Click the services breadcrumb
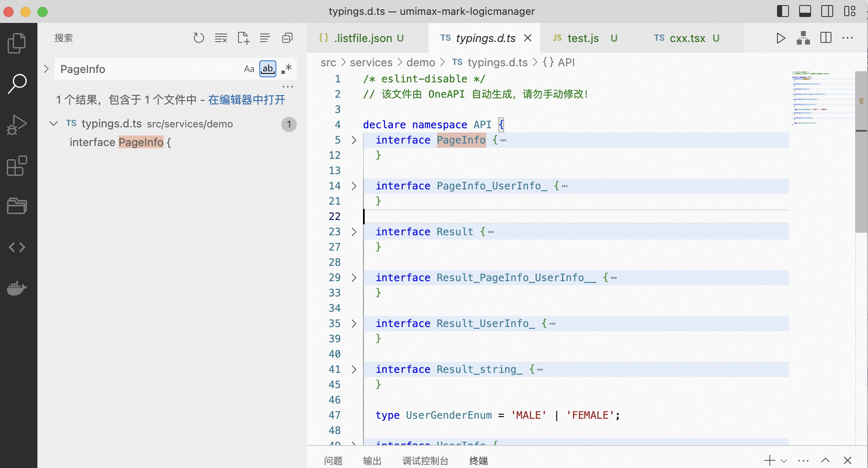This screenshot has width=868, height=468. pos(371,62)
